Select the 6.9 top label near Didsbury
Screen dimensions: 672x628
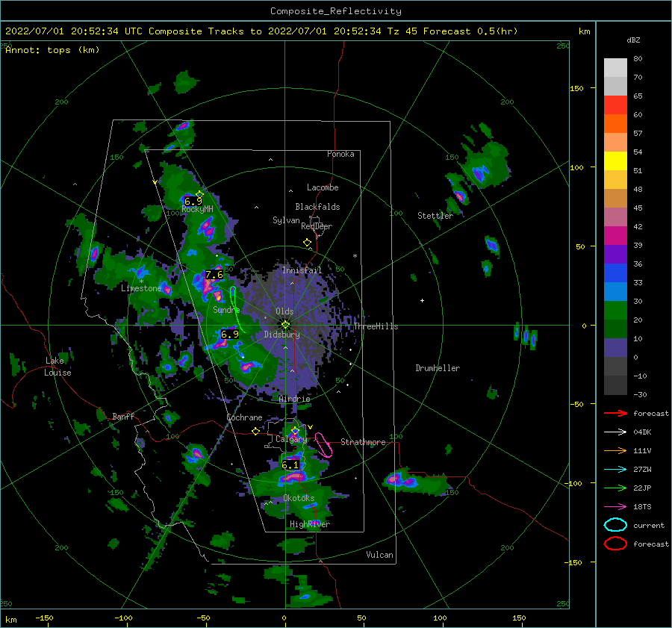(x=230, y=334)
